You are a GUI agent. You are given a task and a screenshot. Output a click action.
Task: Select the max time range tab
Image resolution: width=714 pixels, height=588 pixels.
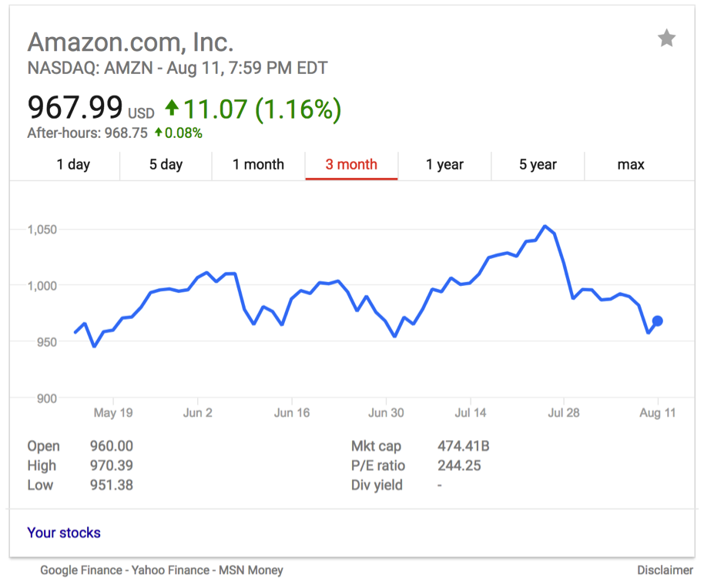[x=631, y=164]
